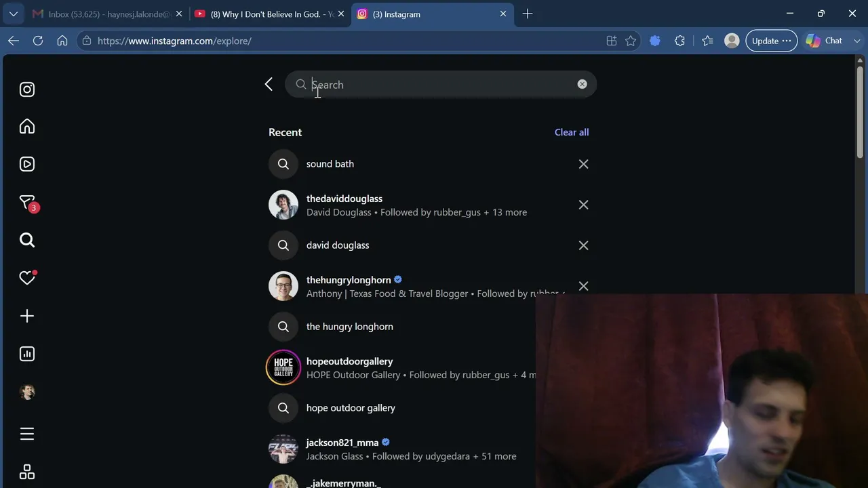Screen dimensions: 868x488
Task: Close the Instagram tab
Action: click(503, 14)
